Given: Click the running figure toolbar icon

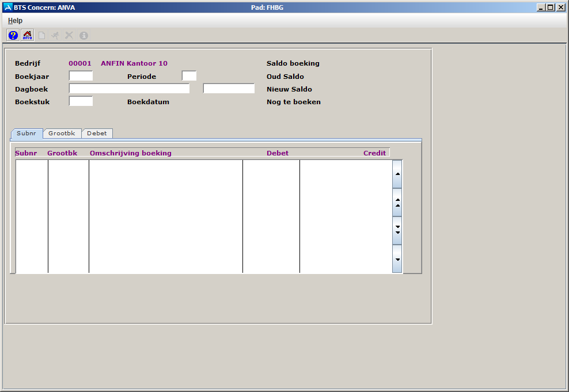Looking at the screenshot, I should coord(55,35).
